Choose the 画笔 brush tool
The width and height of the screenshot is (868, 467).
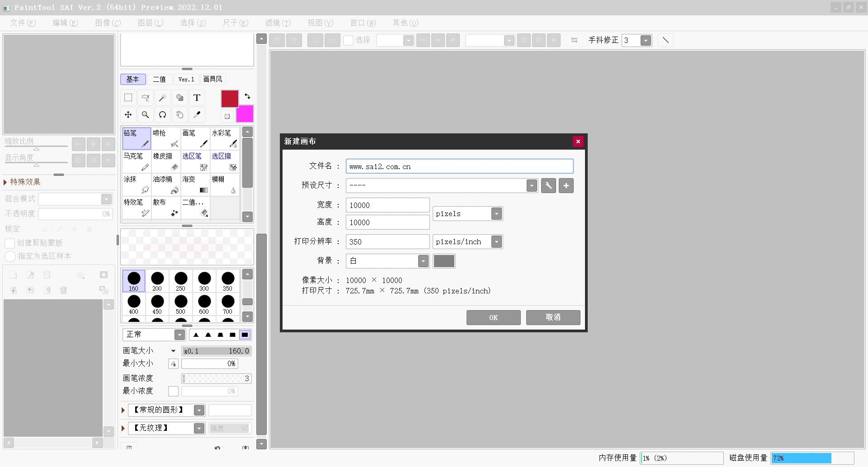tap(195, 138)
